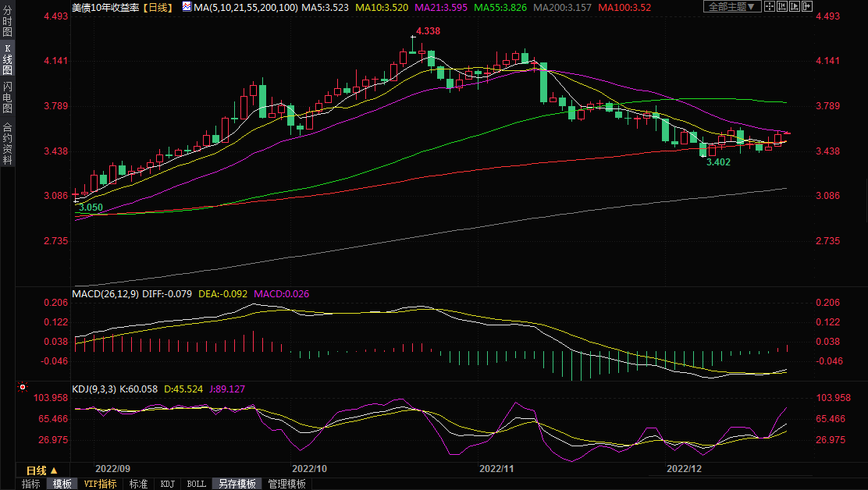The width and height of the screenshot is (868, 490).
Task: Click the small red dot icon beside KDJ
Action: 23,387
